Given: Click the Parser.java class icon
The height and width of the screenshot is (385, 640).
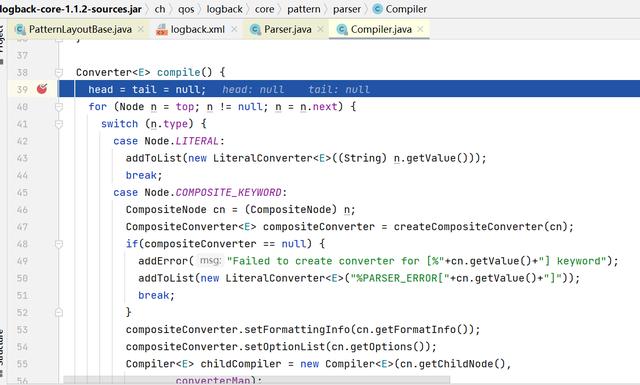Looking at the screenshot, I should pyautogui.click(x=255, y=30).
